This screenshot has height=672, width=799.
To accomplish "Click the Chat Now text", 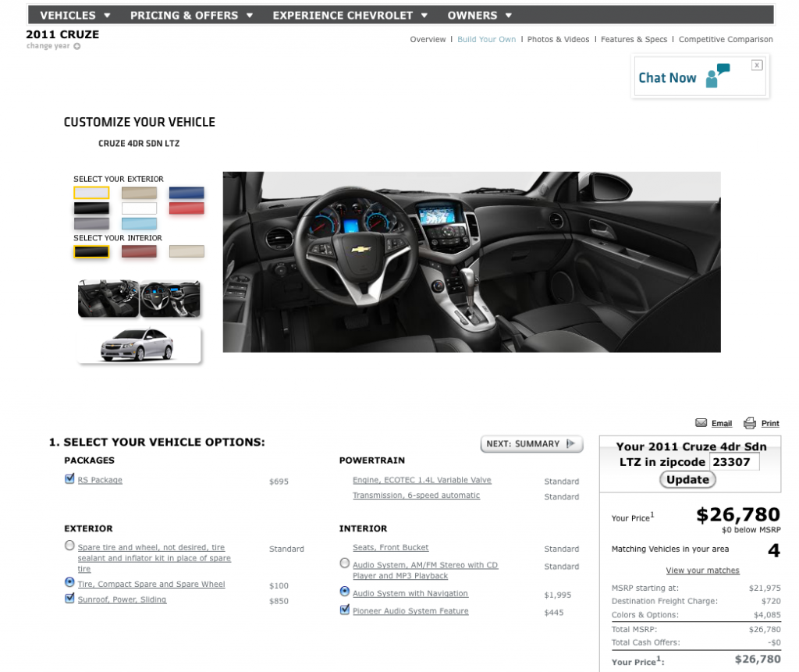I will point(667,77).
